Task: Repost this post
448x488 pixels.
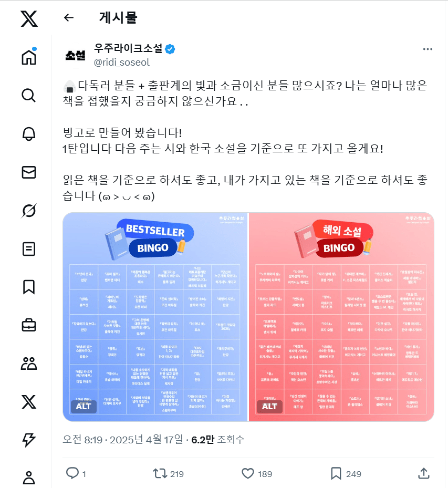Action: click(x=159, y=473)
